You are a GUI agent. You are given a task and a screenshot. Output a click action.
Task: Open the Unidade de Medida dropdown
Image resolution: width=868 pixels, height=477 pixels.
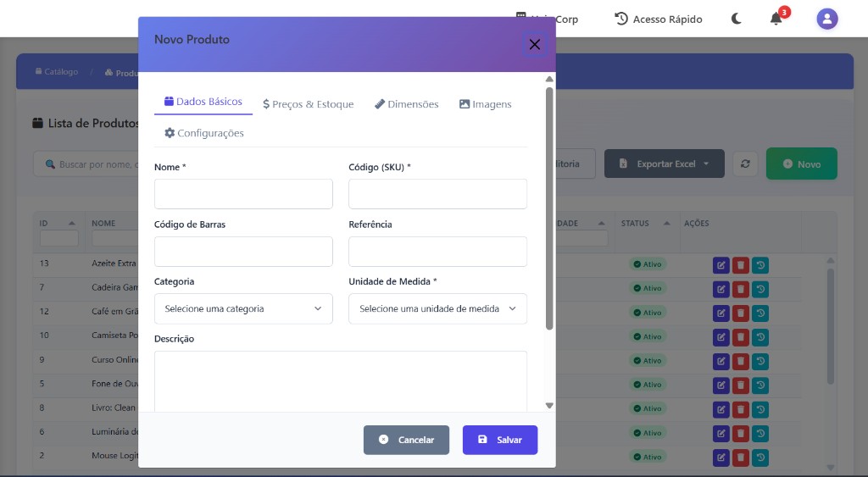437,308
